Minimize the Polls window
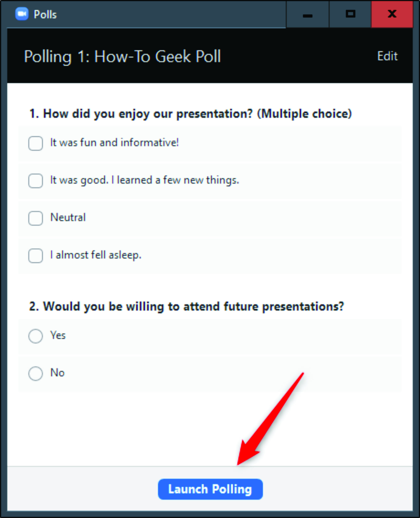This screenshot has width=420, height=518. (307, 15)
